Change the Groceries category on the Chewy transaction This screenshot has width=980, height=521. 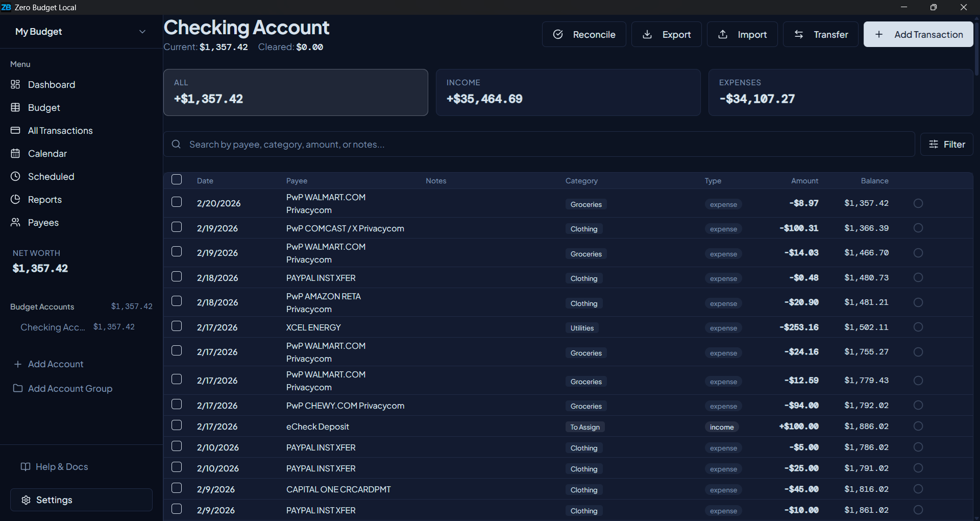point(585,406)
